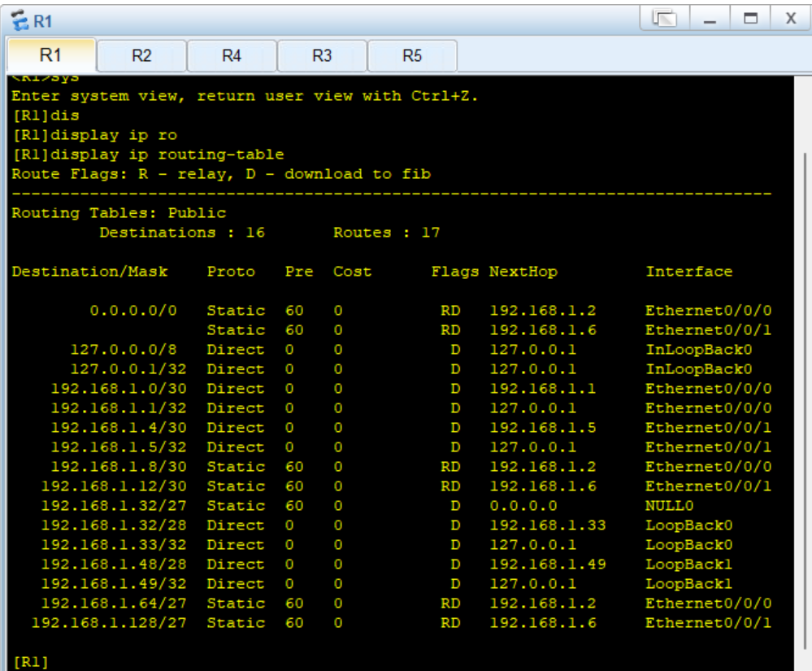Click Ethernet0/0/1 in 192.168.1.128/27 row
812x671 pixels.
(x=709, y=623)
